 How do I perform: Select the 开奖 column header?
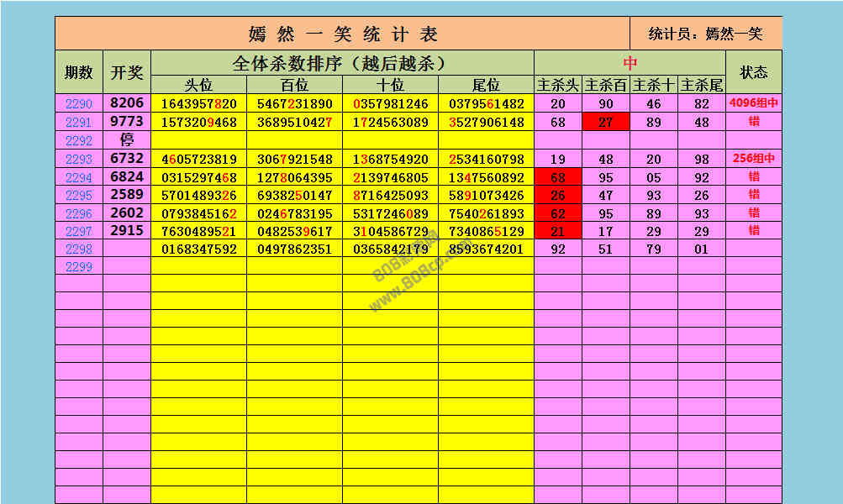click(x=127, y=72)
